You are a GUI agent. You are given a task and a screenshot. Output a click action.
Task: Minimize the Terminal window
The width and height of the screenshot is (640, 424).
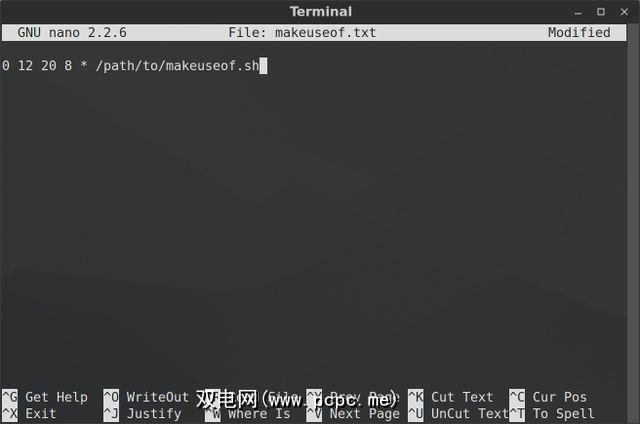coord(578,12)
